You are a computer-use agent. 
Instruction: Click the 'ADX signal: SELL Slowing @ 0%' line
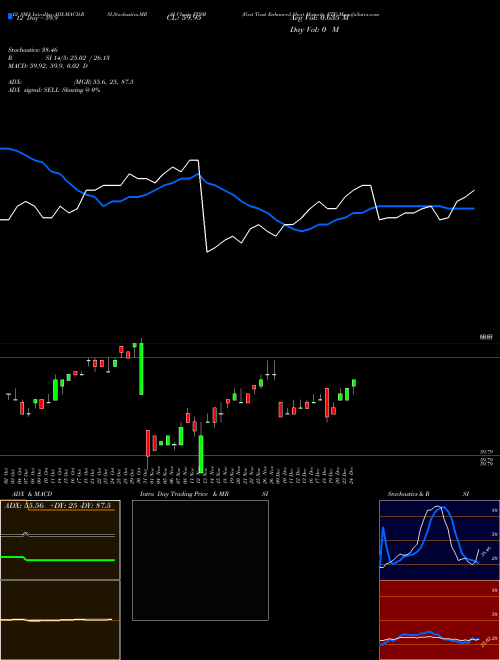point(54,90)
